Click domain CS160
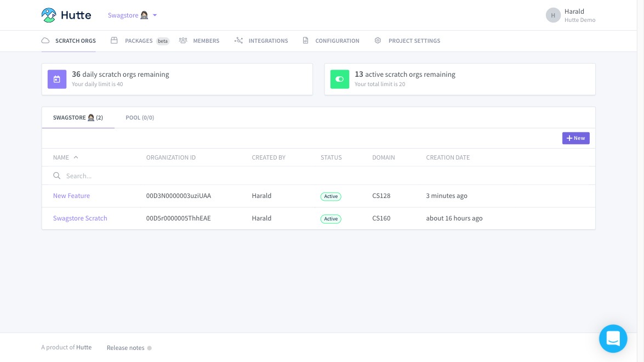644x362 pixels. coord(381,218)
